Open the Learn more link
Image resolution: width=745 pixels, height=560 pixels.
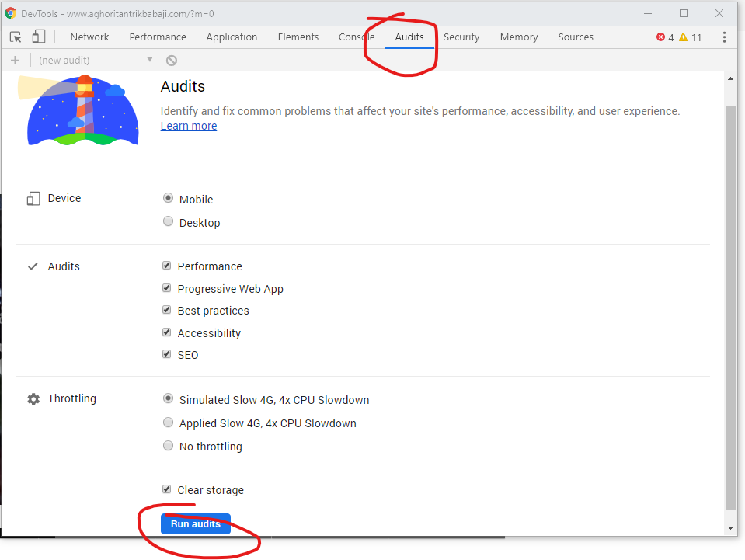click(x=188, y=126)
